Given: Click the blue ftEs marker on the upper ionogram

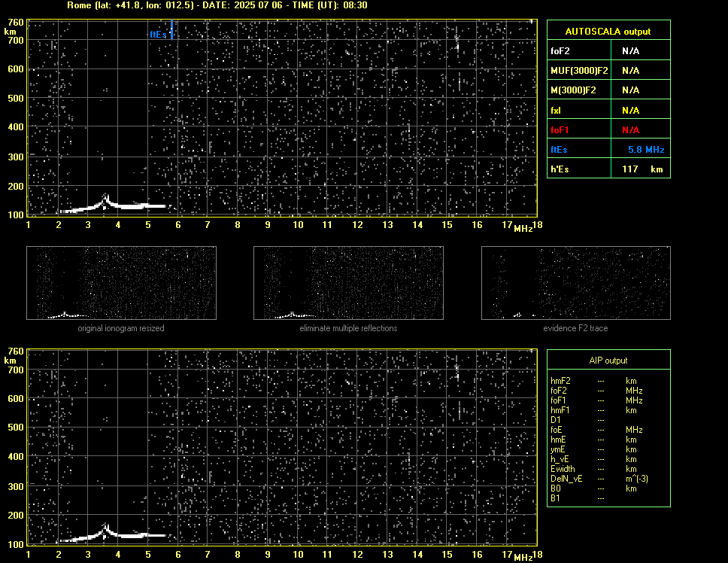Looking at the screenshot, I should pos(171,29).
